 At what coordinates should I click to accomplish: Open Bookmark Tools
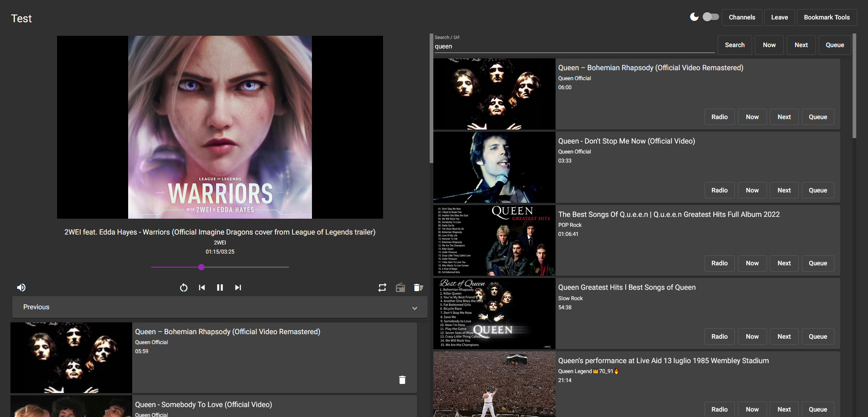click(827, 17)
